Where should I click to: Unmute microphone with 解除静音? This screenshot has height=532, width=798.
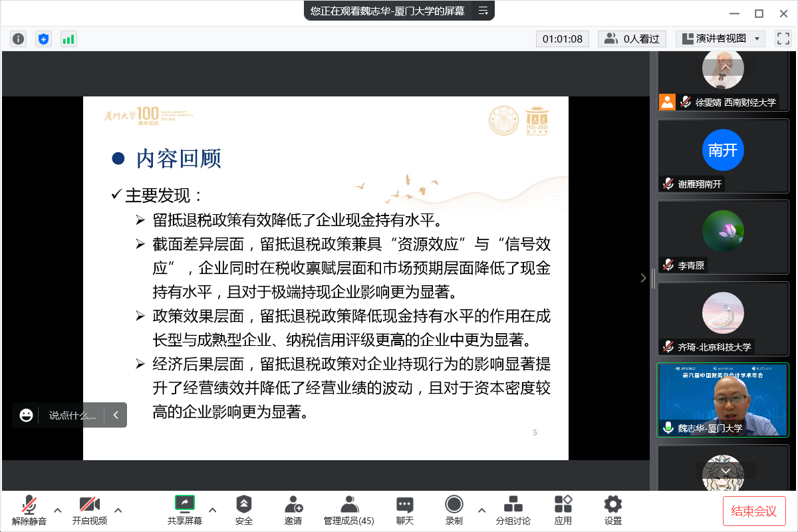(x=29, y=510)
